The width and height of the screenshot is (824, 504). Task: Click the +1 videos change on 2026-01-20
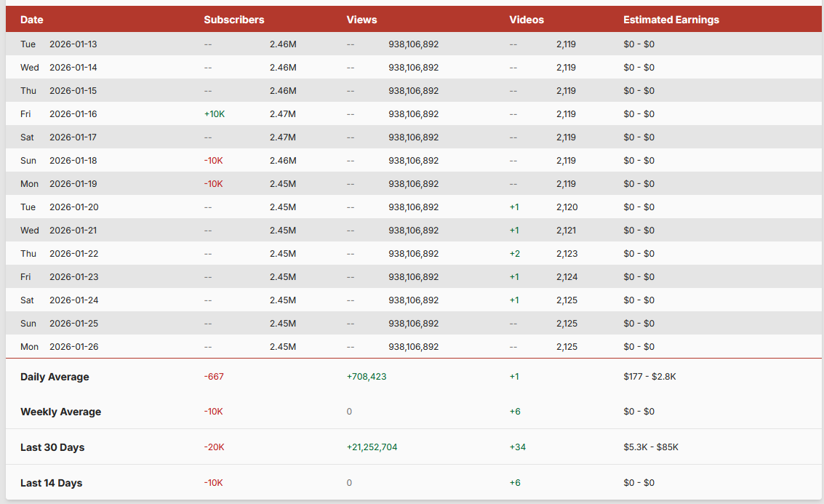coord(514,207)
